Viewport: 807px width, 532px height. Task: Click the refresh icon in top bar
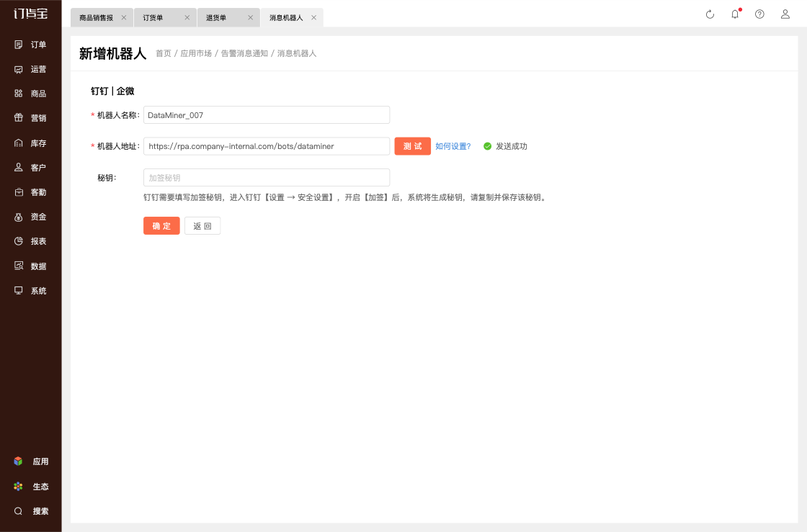(710, 14)
